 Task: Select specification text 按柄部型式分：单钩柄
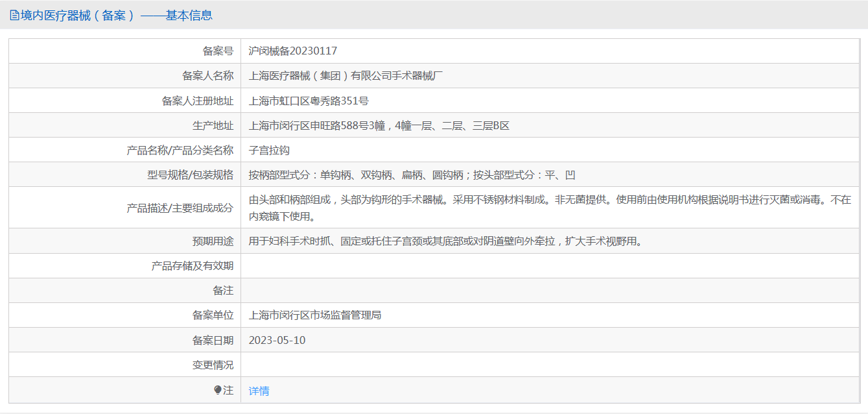coord(300,175)
